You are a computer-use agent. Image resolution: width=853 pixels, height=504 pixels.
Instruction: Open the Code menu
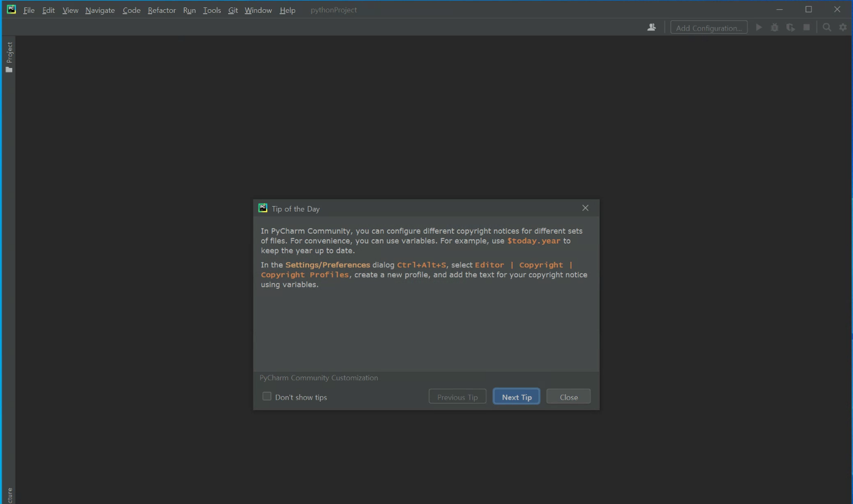coord(131,10)
